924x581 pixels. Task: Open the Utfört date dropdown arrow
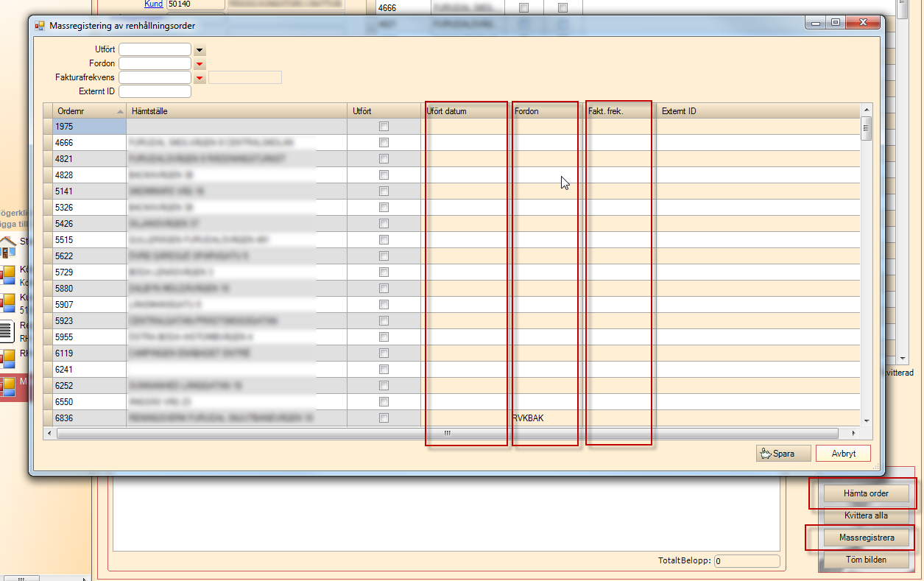tap(200, 50)
